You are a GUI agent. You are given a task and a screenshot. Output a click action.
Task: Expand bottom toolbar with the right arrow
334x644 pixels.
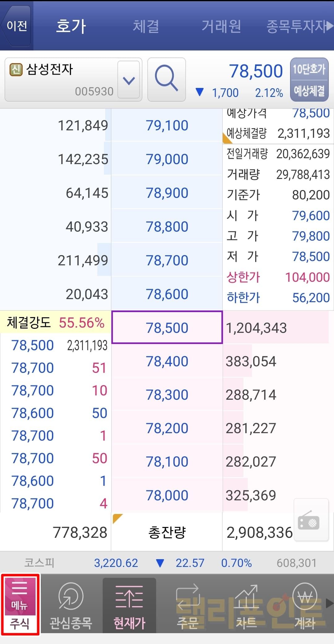tap(330, 603)
